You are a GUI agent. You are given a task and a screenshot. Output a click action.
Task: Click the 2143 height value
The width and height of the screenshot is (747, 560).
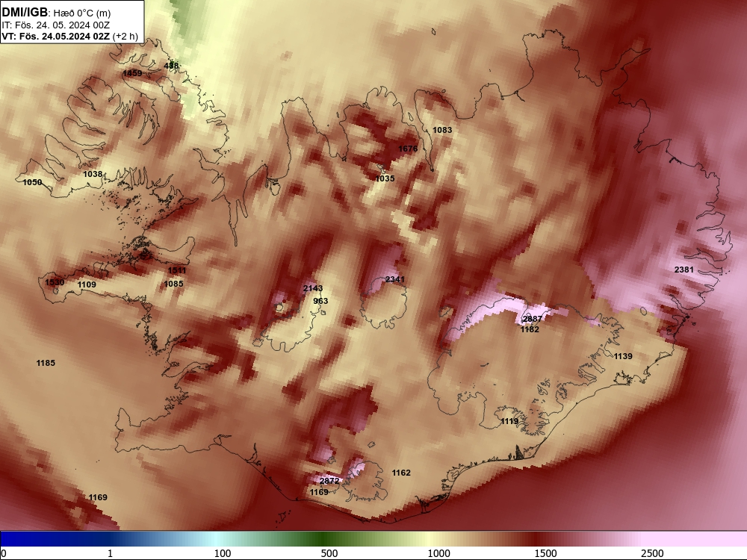(x=313, y=288)
